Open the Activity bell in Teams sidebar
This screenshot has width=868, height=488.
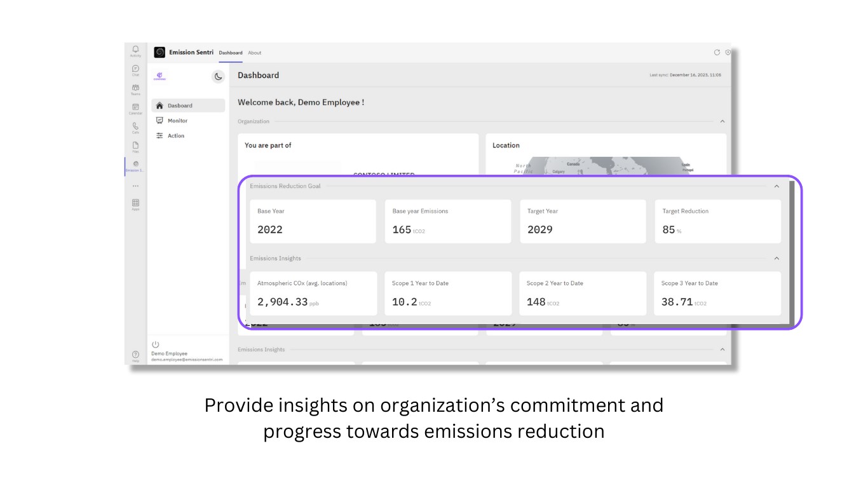click(135, 50)
